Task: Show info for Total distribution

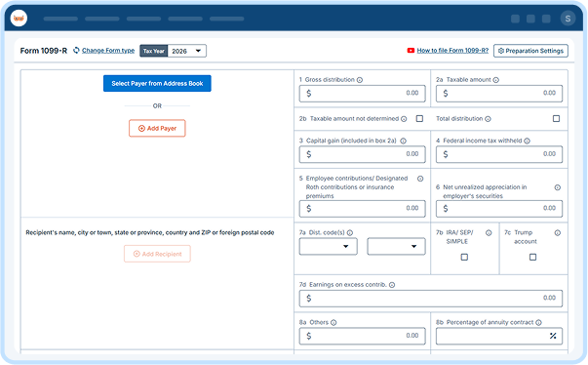Action: coord(488,119)
